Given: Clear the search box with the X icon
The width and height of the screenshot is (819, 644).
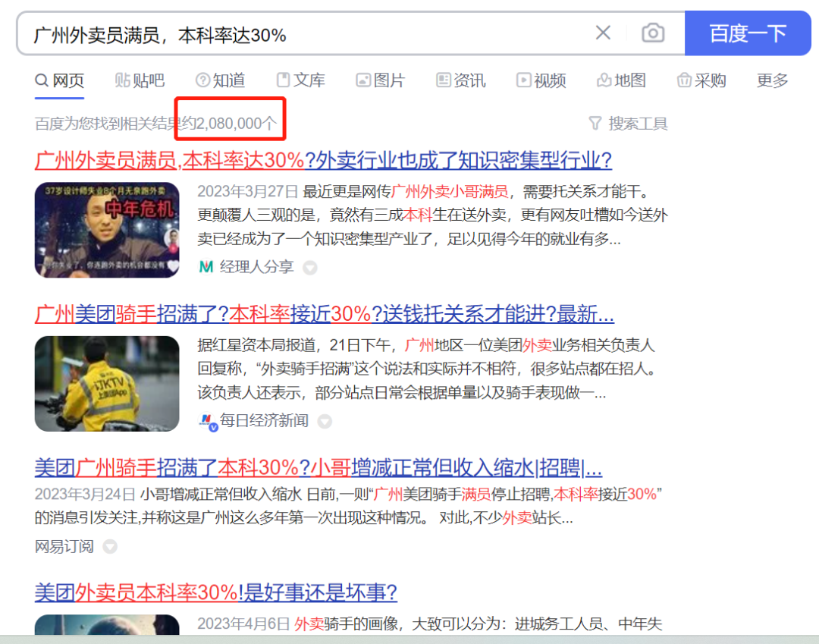Looking at the screenshot, I should (603, 33).
